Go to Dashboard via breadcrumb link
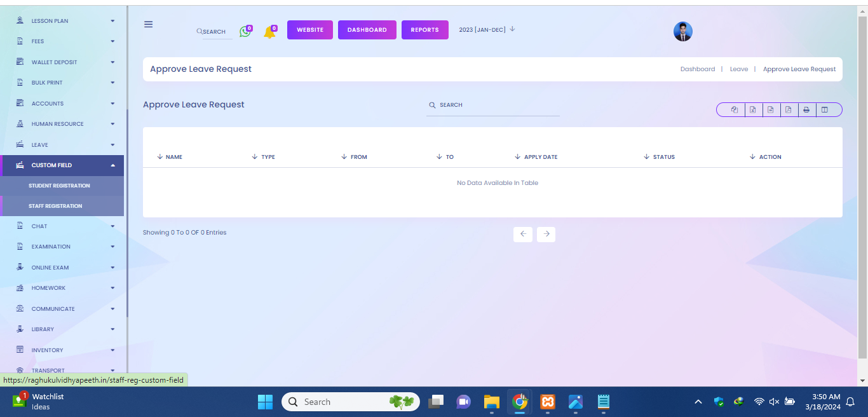 697,69
